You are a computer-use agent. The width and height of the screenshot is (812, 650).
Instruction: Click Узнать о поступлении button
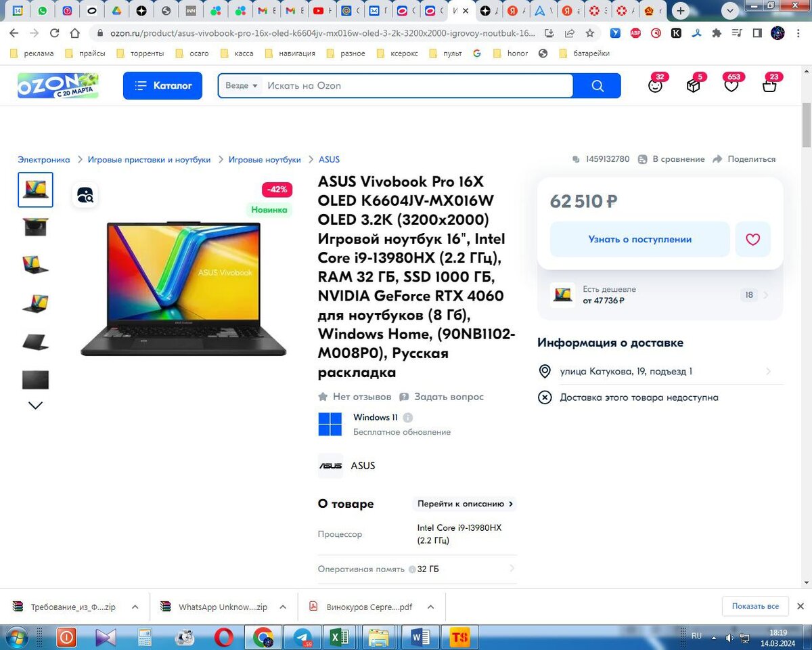[x=639, y=239]
